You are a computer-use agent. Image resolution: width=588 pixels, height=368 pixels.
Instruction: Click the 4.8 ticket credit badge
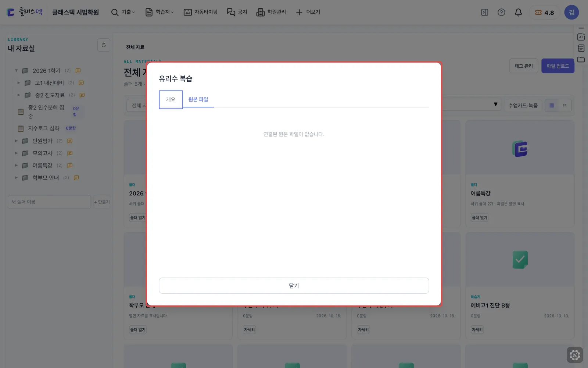(x=544, y=13)
